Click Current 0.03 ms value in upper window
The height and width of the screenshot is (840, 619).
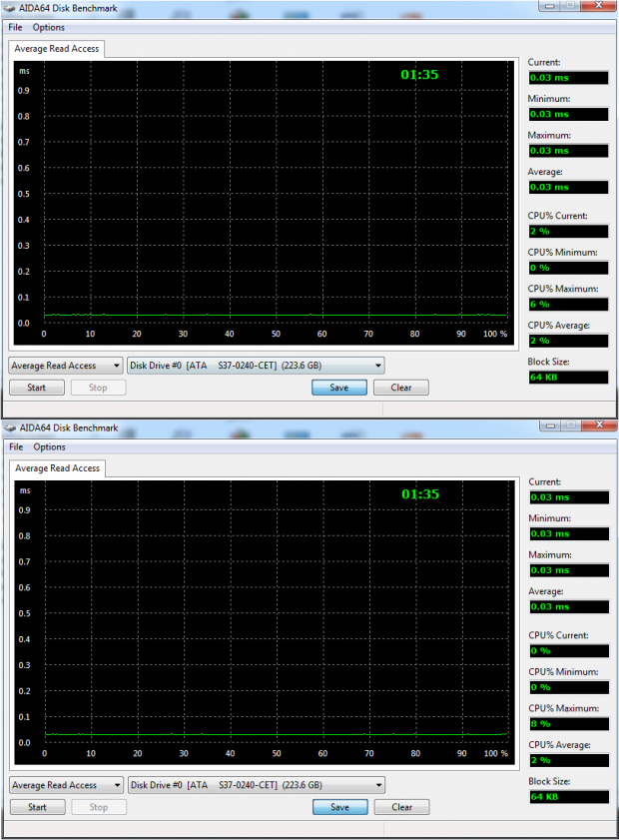pyautogui.click(x=569, y=78)
